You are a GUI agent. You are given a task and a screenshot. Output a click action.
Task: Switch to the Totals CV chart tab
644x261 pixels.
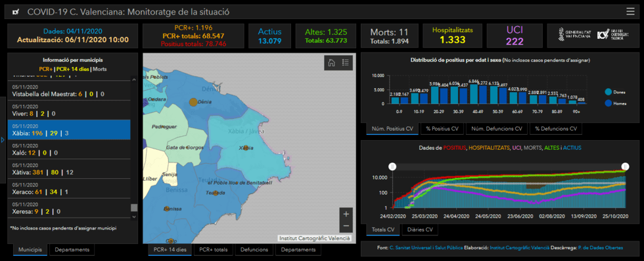382,229
